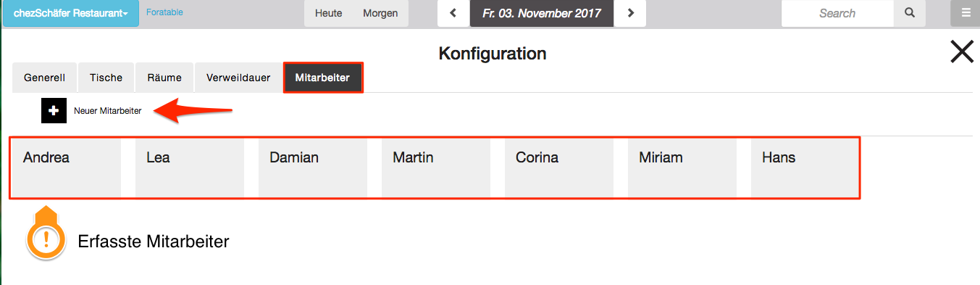980x285 pixels.
Task: Go to next day with right arrow
Action: point(631,13)
